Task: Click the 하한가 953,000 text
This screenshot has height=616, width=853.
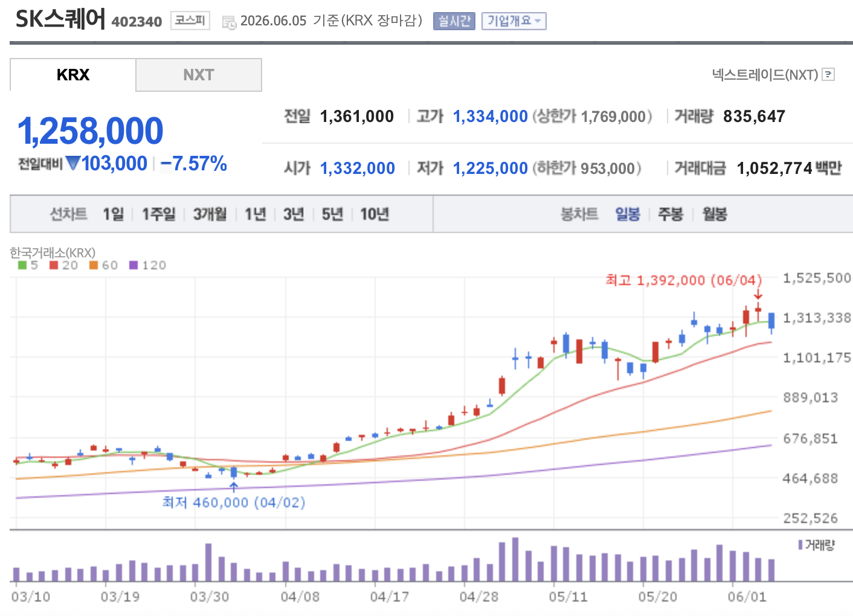Action: coord(587,168)
